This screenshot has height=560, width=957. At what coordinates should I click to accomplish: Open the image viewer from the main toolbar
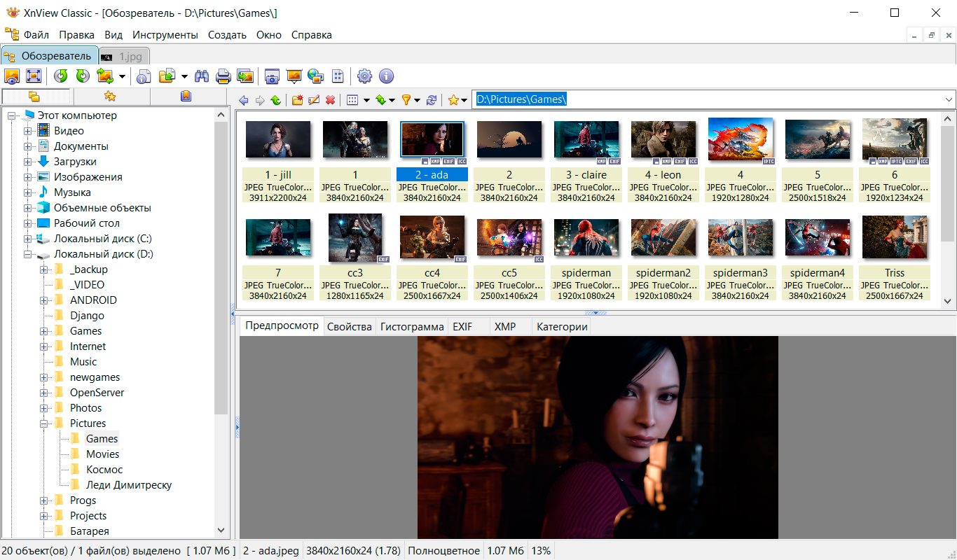point(12,76)
